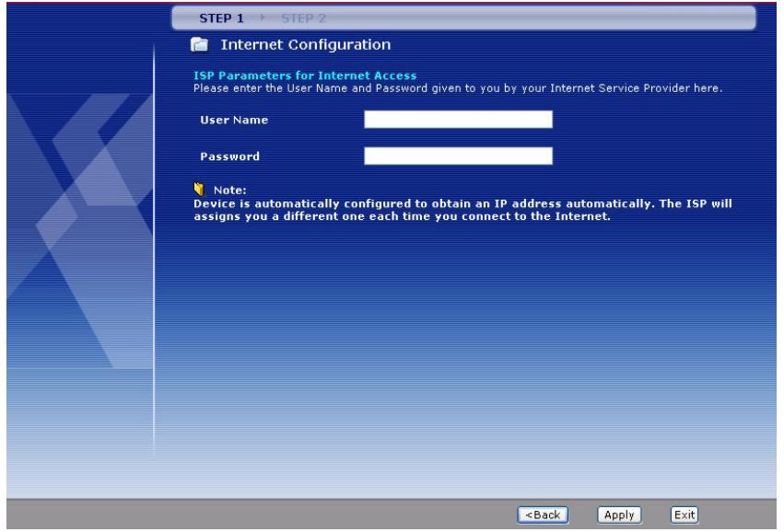The width and height of the screenshot is (784, 532).
Task: Go back with the <Back button
Action: [543, 515]
